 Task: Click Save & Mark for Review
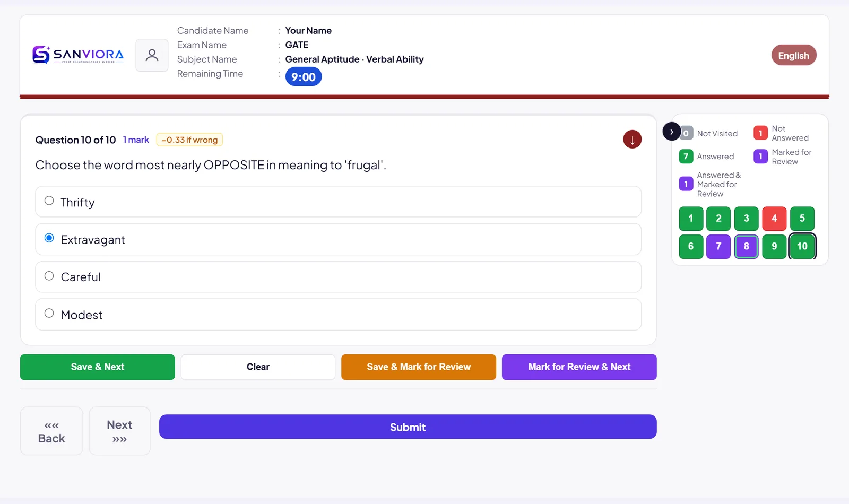point(419,367)
